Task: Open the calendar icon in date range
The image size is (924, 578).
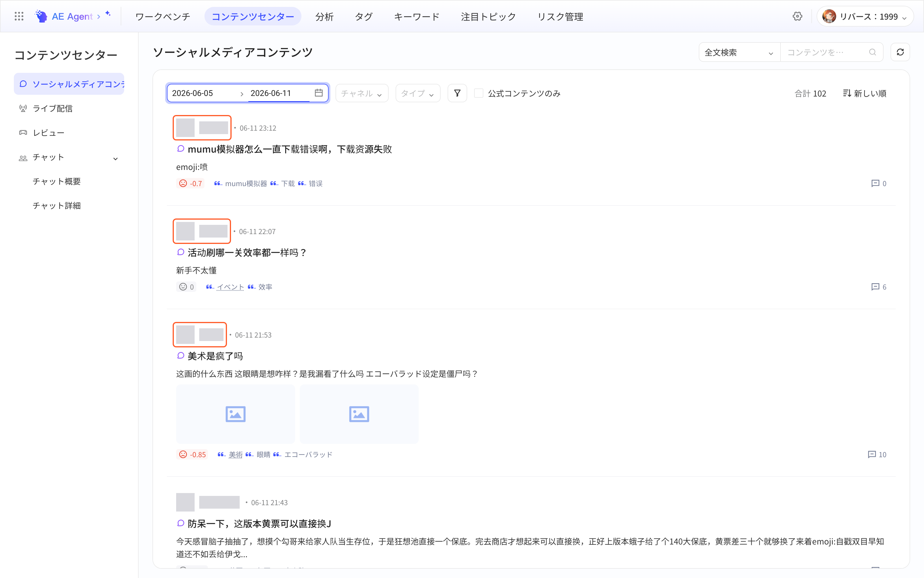Action: [319, 93]
